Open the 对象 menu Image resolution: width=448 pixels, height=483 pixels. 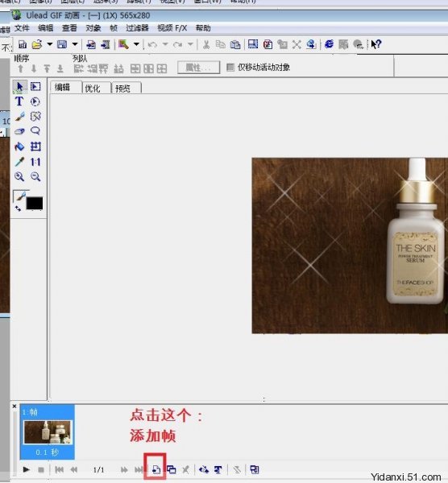[x=93, y=28]
